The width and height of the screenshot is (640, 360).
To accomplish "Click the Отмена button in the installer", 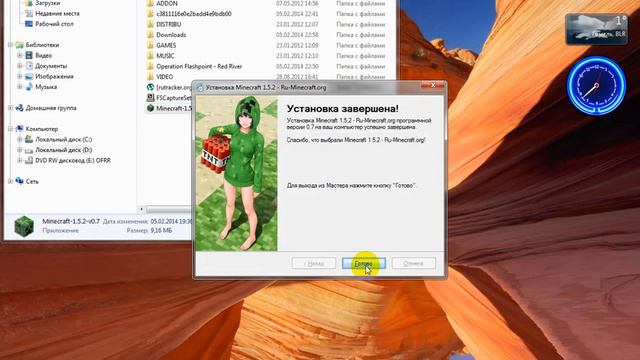I will 413,263.
